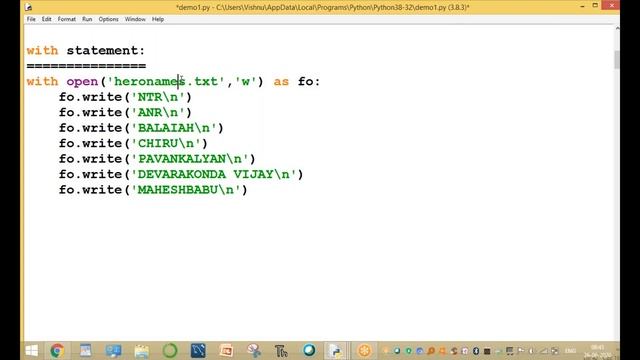Click the line fo.write('NTR\n')
Viewport: 640px width, 360px height.
(125, 97)
